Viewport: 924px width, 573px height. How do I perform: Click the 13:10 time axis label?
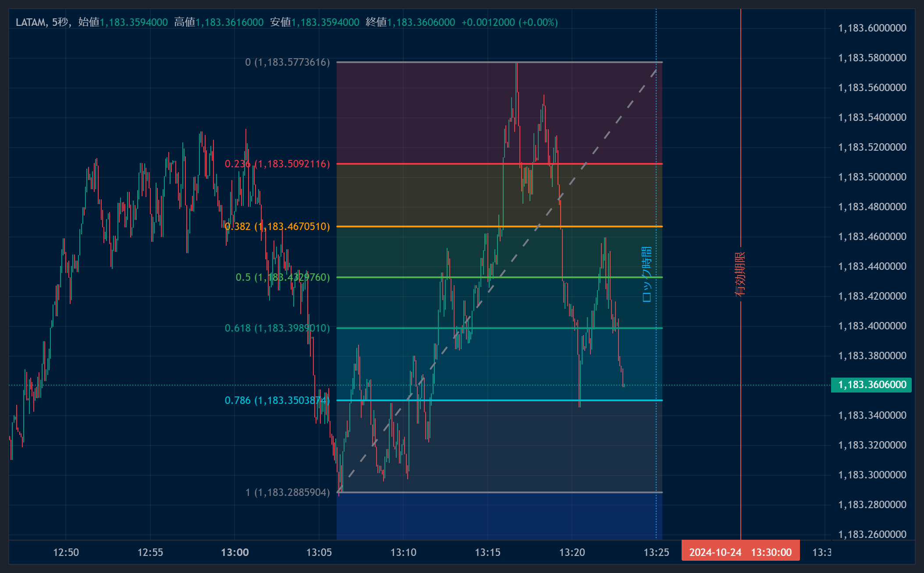point(403,552)
